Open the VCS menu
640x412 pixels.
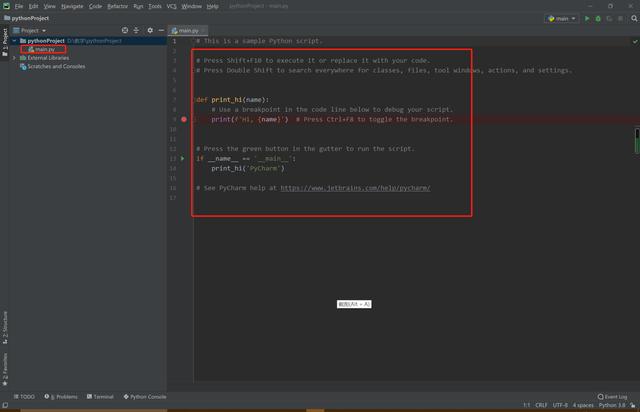coord(171,6)
